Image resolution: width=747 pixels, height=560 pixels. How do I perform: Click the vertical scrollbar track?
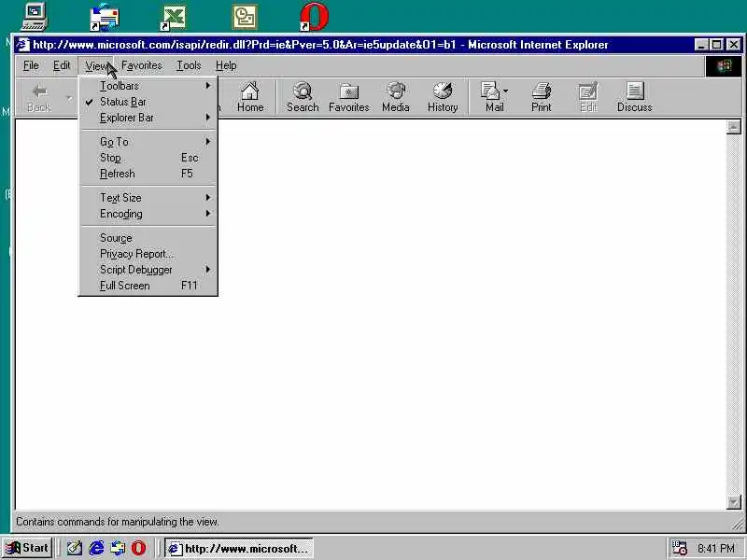[734, 315]
